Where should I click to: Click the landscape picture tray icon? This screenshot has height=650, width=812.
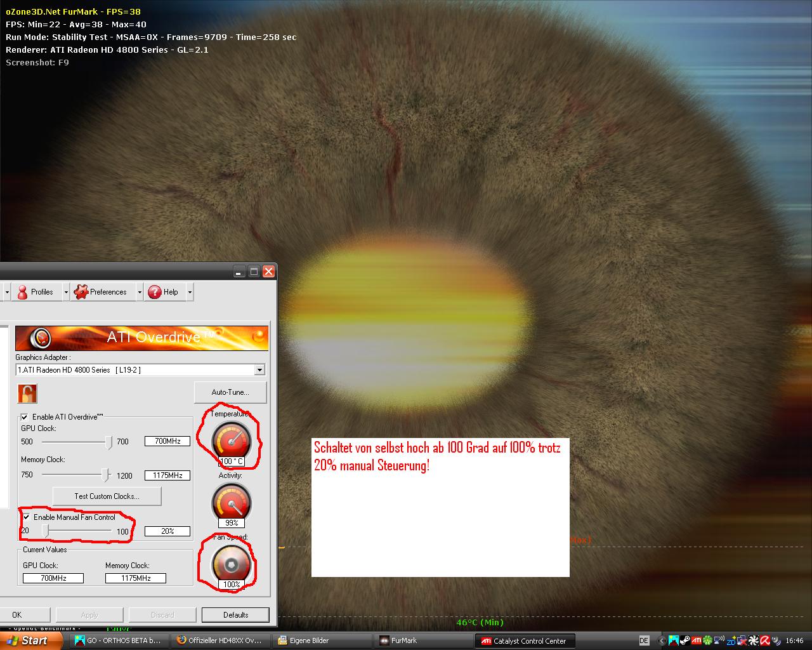(x=674, y=640)
